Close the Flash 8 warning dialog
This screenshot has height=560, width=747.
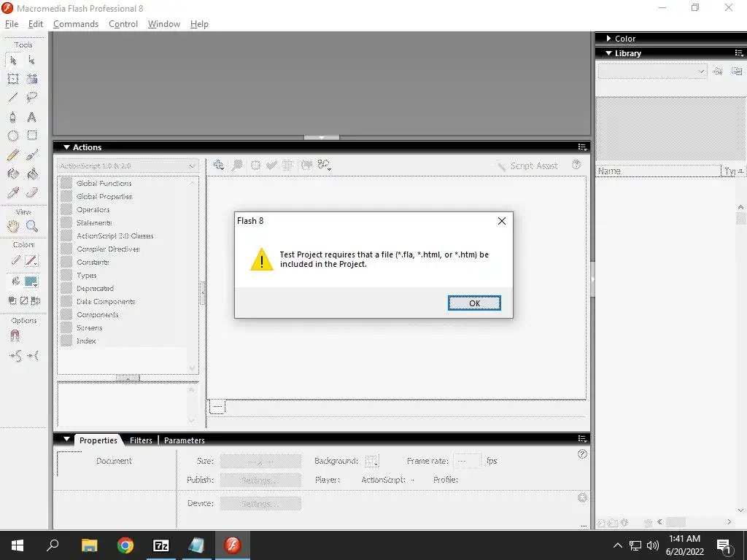502,221
